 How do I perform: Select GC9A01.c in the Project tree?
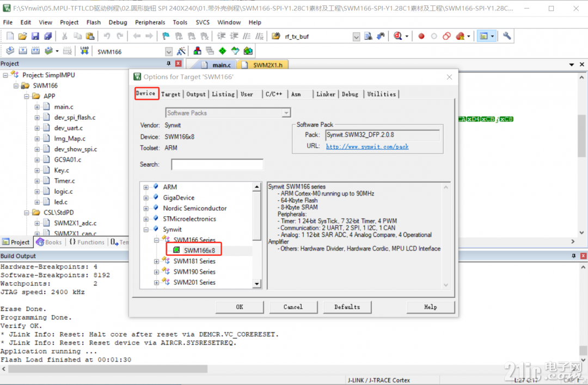(x=68, y=160)
